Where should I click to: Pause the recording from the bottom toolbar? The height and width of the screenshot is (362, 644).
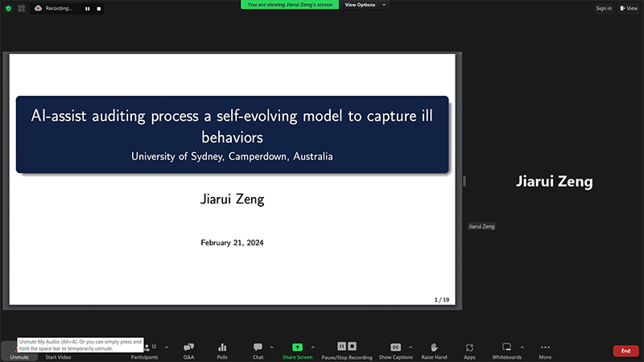coord(341,347)
